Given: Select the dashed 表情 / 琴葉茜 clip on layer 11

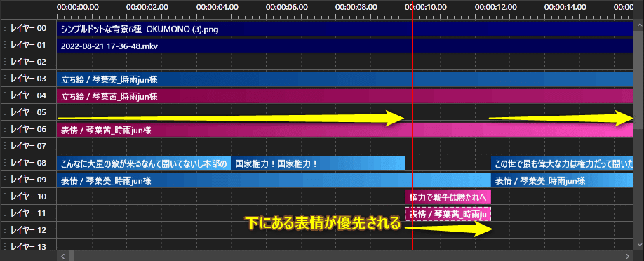Looking at the screenshot, I should tap(448, 214).
